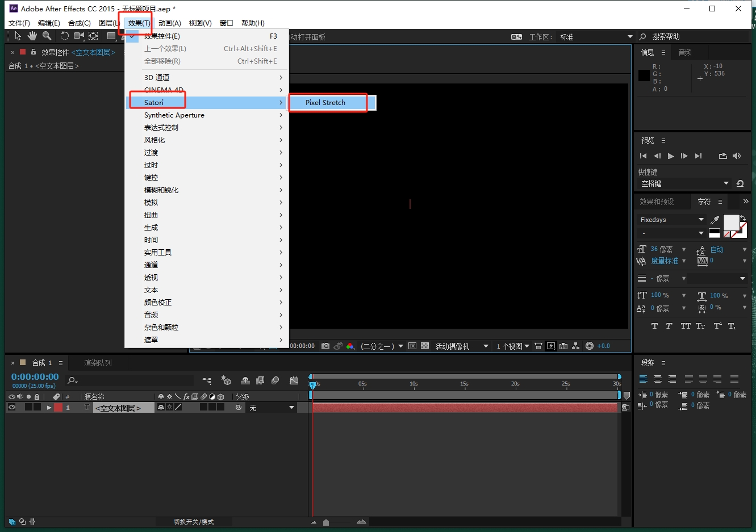Click the eyedropper in Character panel
Viewport: 756px width, 532px height.
(715, 220)
